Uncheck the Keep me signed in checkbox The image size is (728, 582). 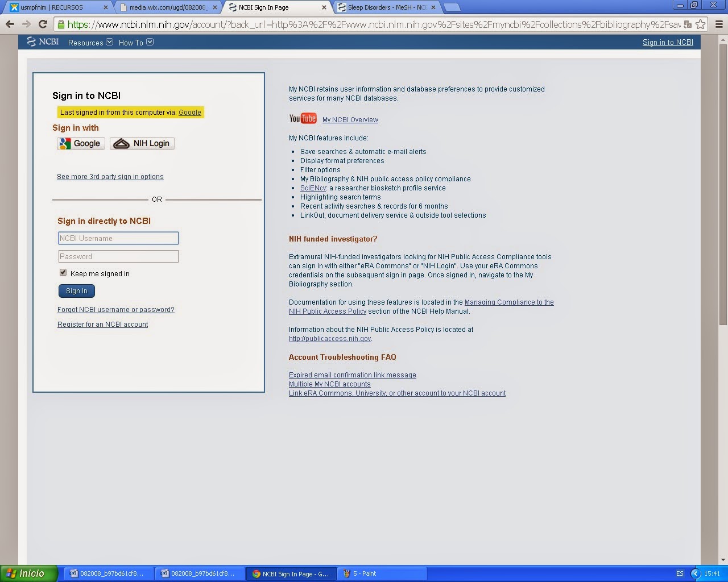coord(63,272)
